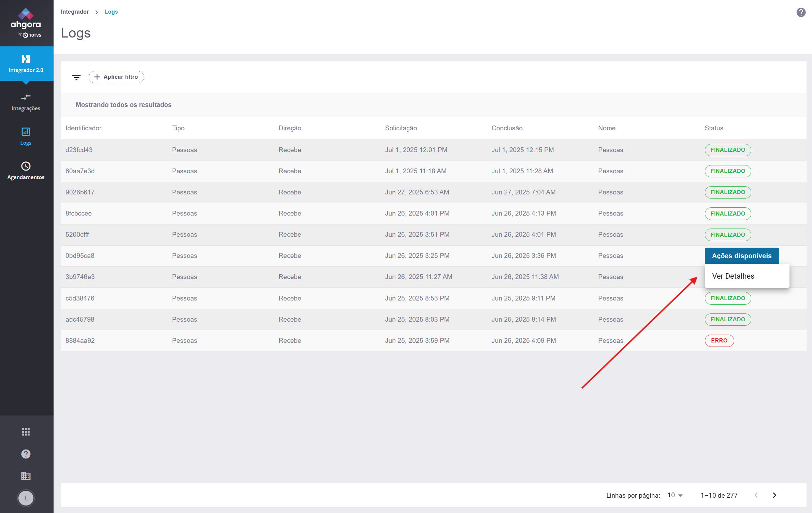
Task: Click the Solicitação column header
Action: pos(401,128)
